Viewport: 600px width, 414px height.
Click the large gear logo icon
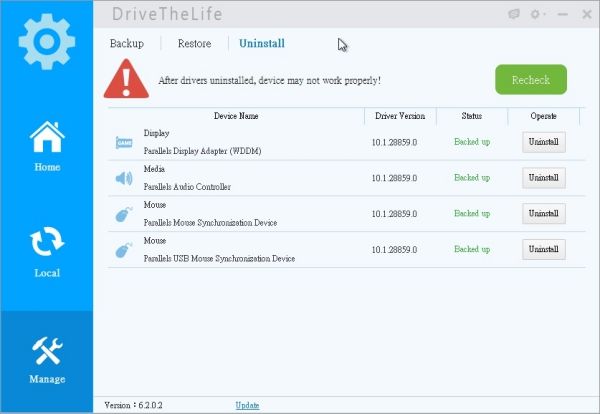[47, 42]
